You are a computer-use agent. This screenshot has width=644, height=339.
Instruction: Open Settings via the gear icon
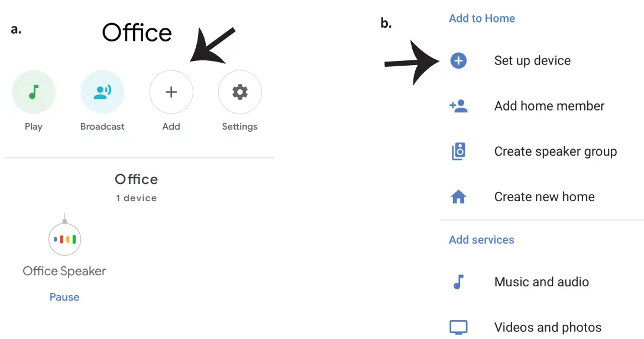(240, 92)
